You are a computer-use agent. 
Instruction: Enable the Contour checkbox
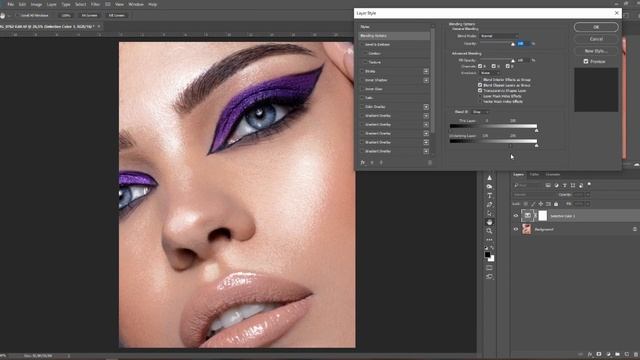(x=366, y=53)
